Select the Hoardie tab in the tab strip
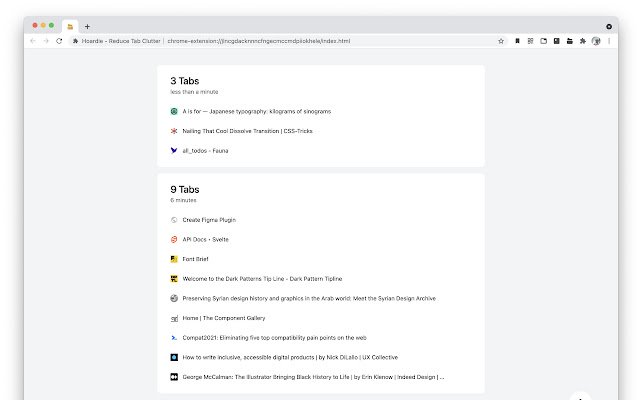This screenshot has height=400, width=640. pos(70,27)
